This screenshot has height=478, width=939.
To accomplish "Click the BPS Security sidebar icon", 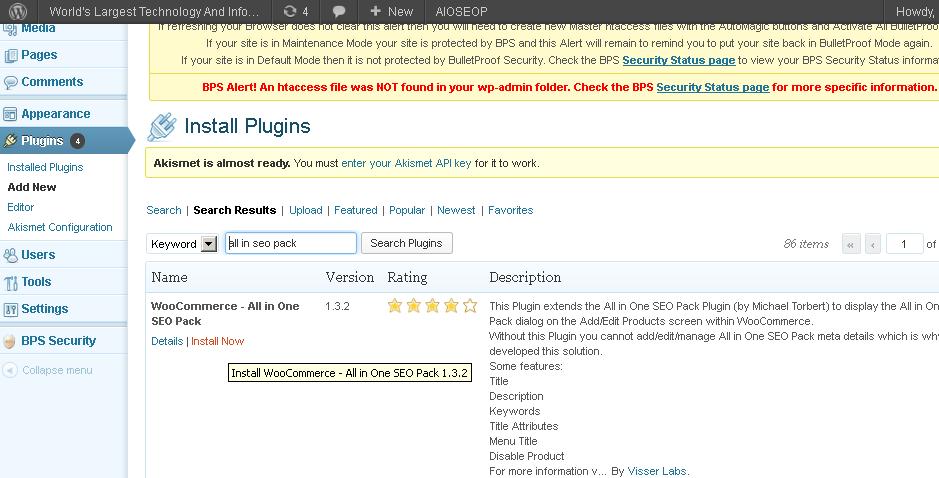I will pos(10,341).
